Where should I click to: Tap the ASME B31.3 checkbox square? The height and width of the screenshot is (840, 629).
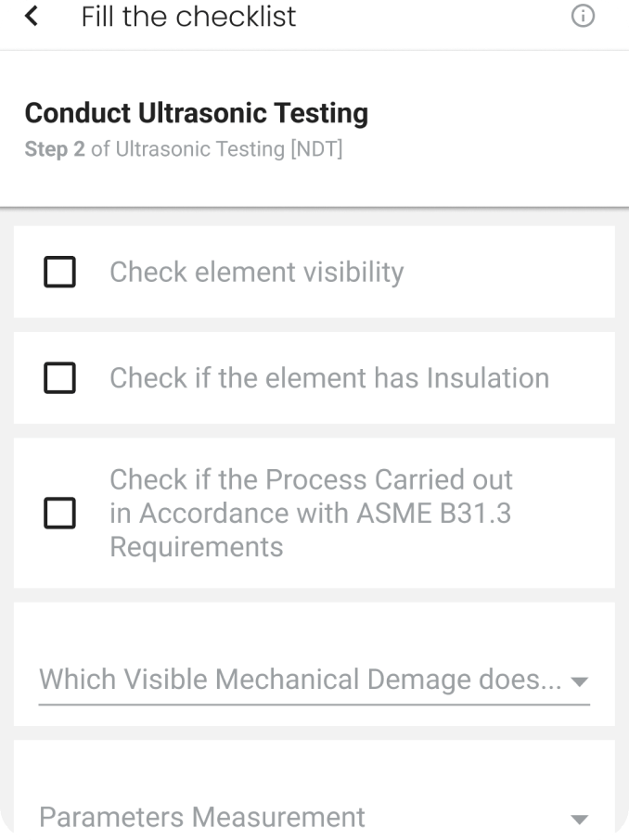point(59,513)
